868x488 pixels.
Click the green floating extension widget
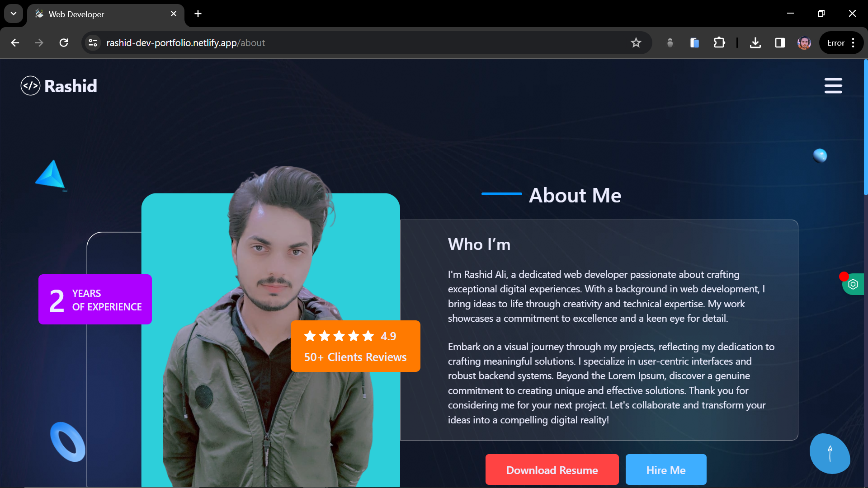853,284
